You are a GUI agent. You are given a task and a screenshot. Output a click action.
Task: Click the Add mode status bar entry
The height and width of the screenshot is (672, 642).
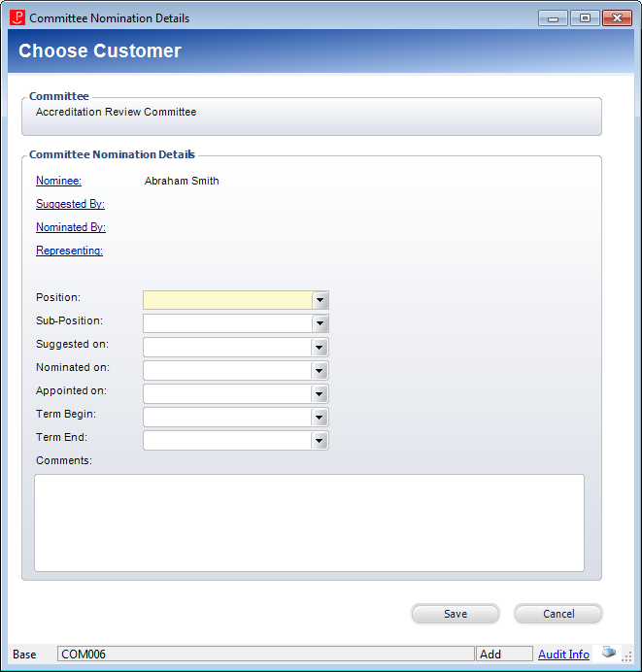pyautogui.click(x=504, y=654)
